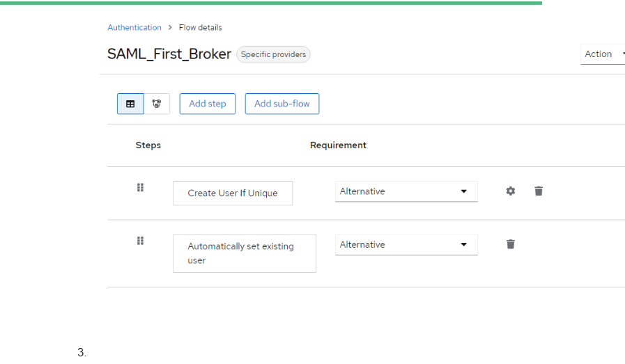Viewport: 625px width, 364px height.
Task: Open settings gear for Create User If Unique
Action: 511,191
